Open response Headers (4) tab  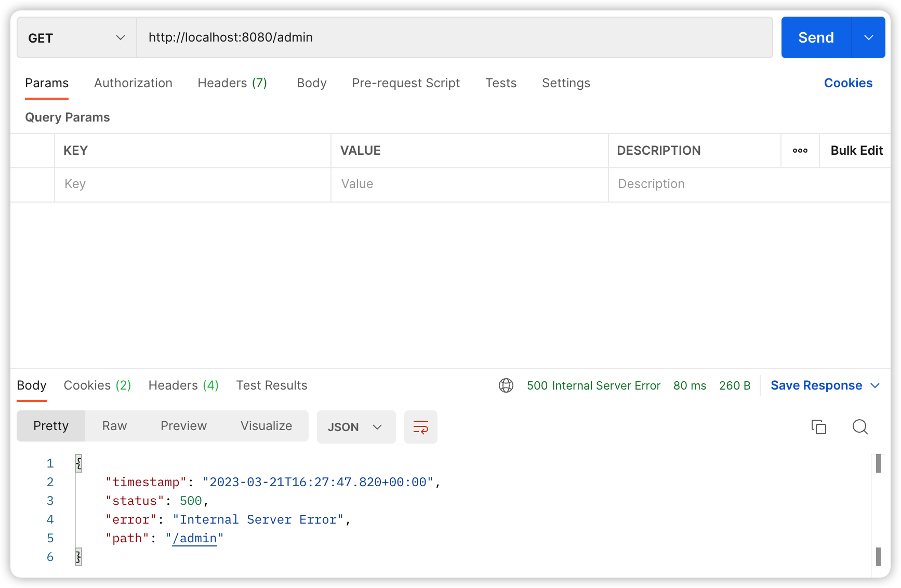183,385
